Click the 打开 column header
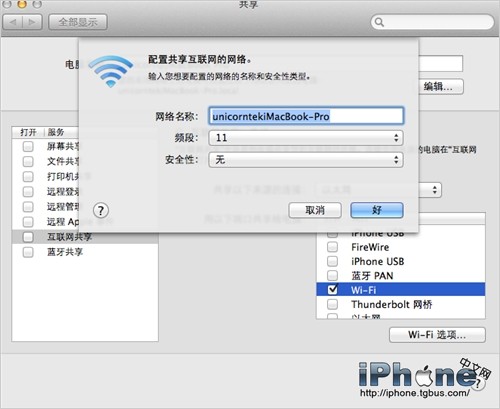 (x=28, y=132)
